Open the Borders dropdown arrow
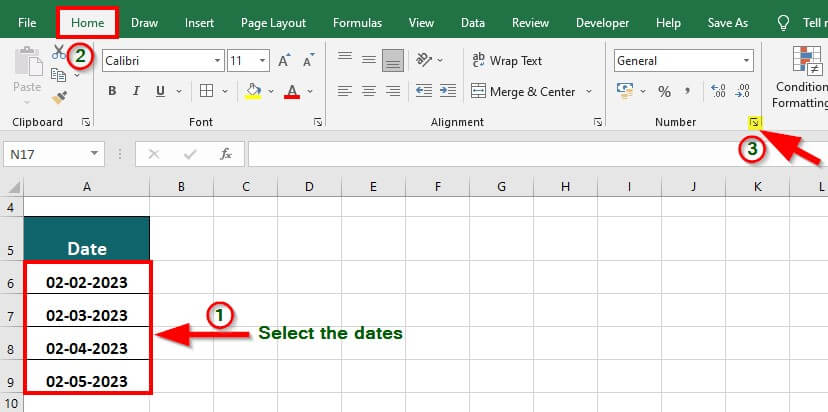 click(x=225, y=91)
